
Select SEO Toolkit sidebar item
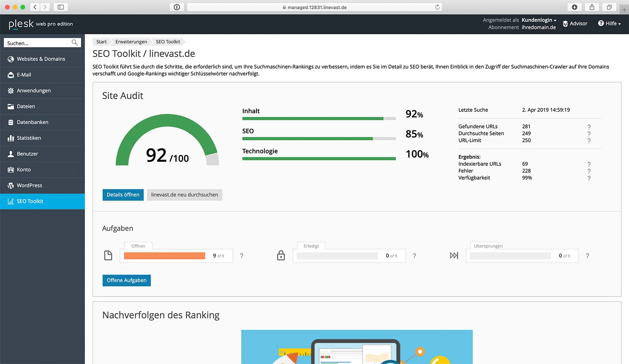[42, 201]
